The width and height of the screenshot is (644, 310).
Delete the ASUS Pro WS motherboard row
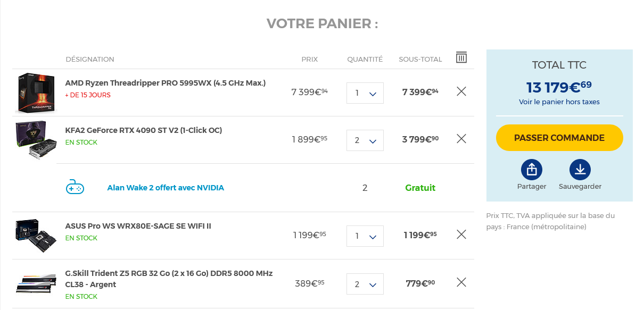[461, 234]
